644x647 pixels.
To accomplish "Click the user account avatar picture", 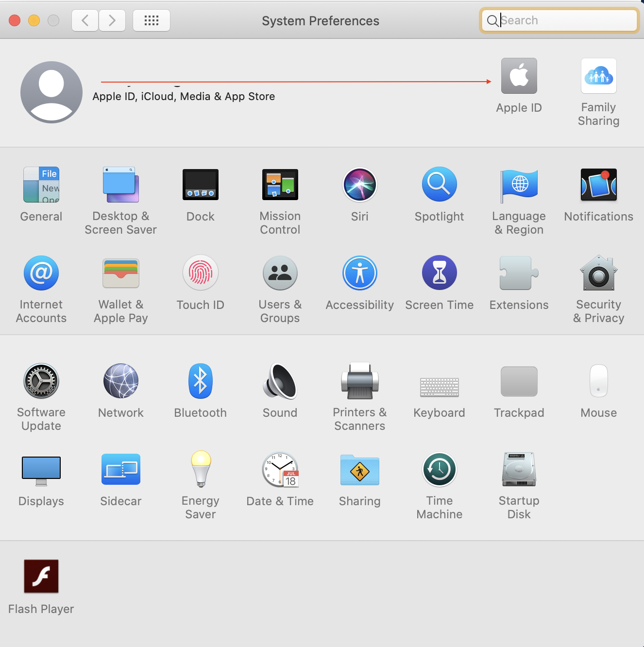I will coord(51,92).
